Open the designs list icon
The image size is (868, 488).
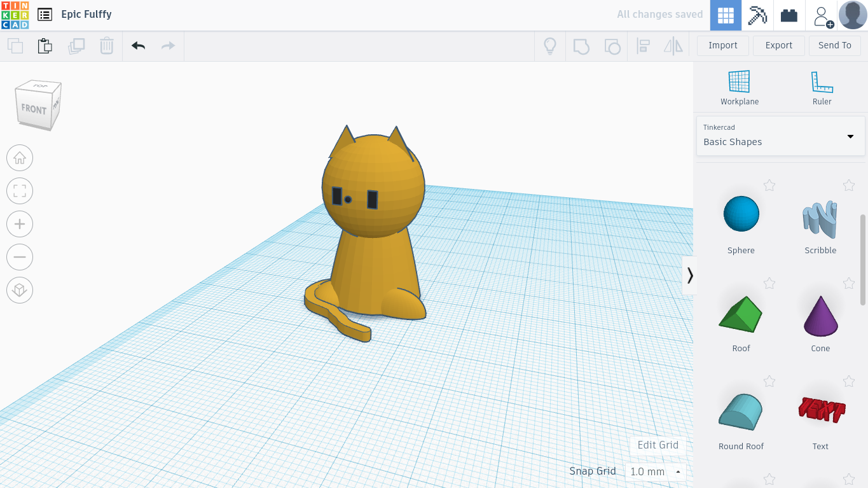click(x=45, y=15)
